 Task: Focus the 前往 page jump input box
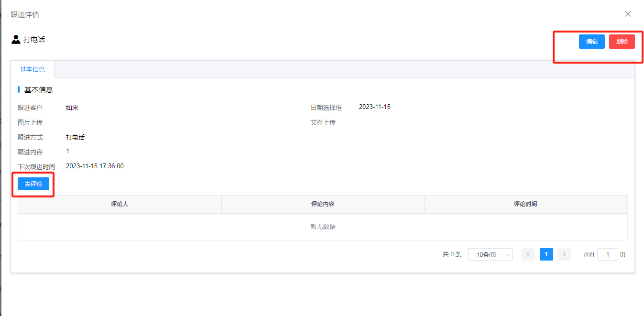608,255
